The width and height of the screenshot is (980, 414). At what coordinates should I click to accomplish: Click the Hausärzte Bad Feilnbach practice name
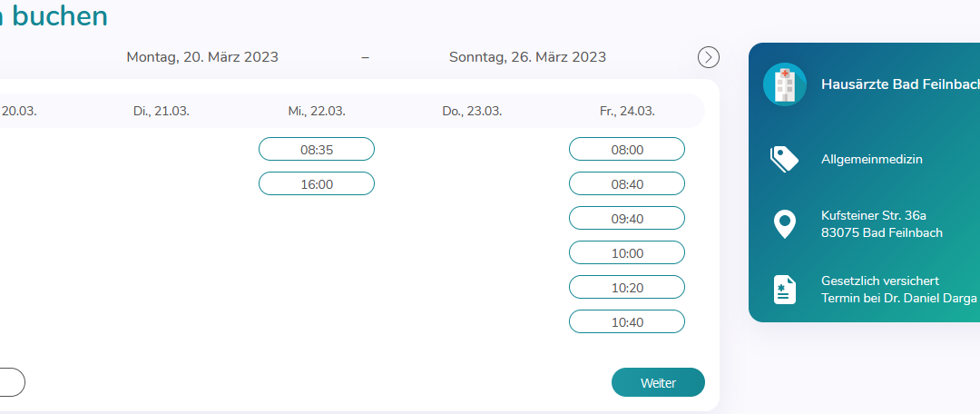(x=901, y=84)
